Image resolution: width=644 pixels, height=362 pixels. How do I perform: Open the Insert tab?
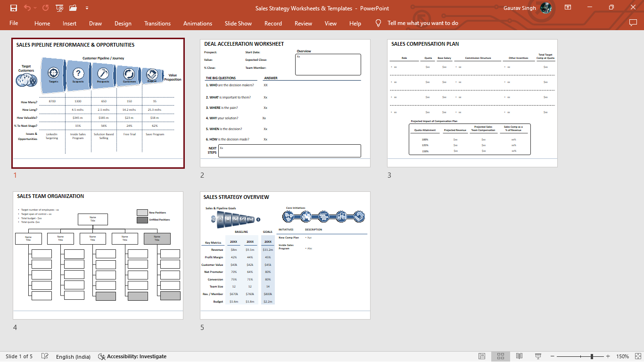coord(69,23)
